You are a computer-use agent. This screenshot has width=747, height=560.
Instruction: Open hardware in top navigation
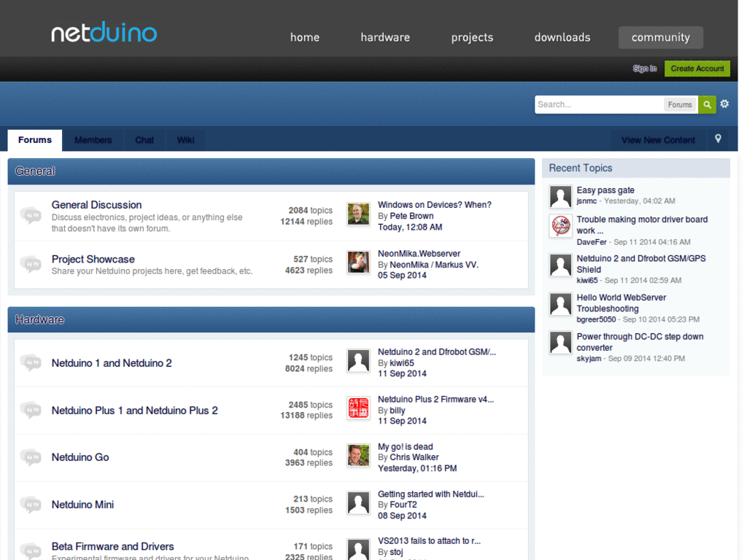point(385,37)
